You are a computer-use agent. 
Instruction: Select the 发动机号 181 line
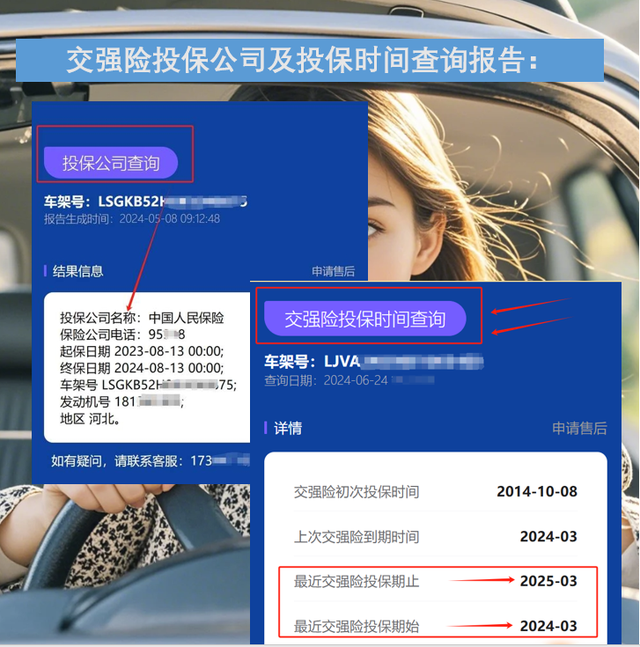[122, 401]
